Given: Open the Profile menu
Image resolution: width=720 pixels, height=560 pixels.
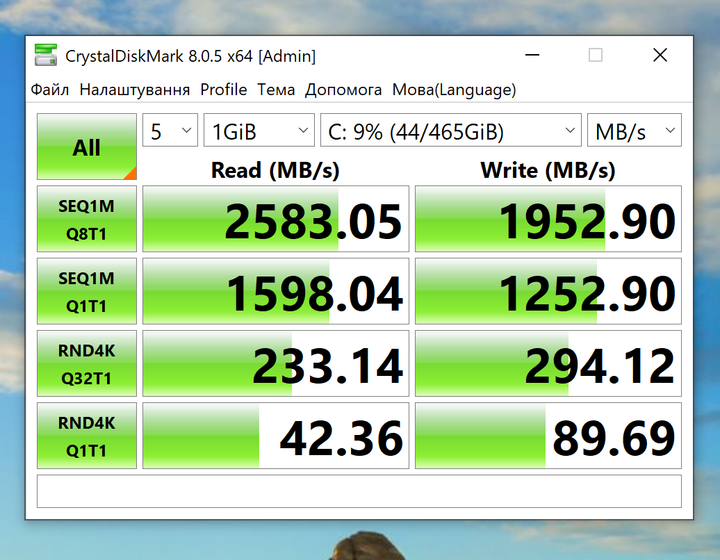Looking at the screenshot, I should pyautogui.click(x=224, y=90).
